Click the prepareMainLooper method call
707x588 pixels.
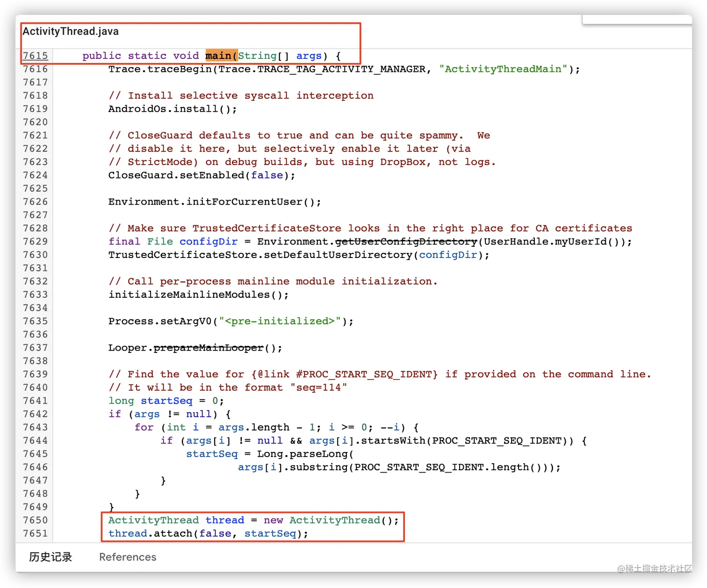tap(209, 348)
